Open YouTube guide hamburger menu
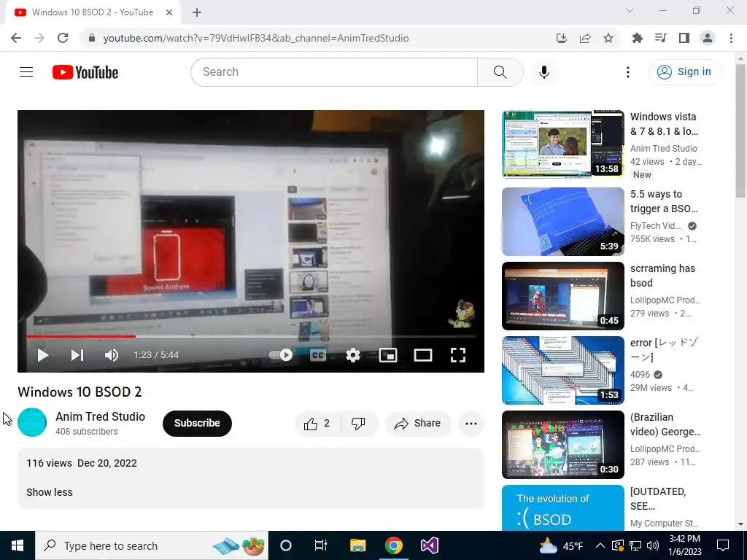This screenshot has height=560, width=747. point(26,72)
